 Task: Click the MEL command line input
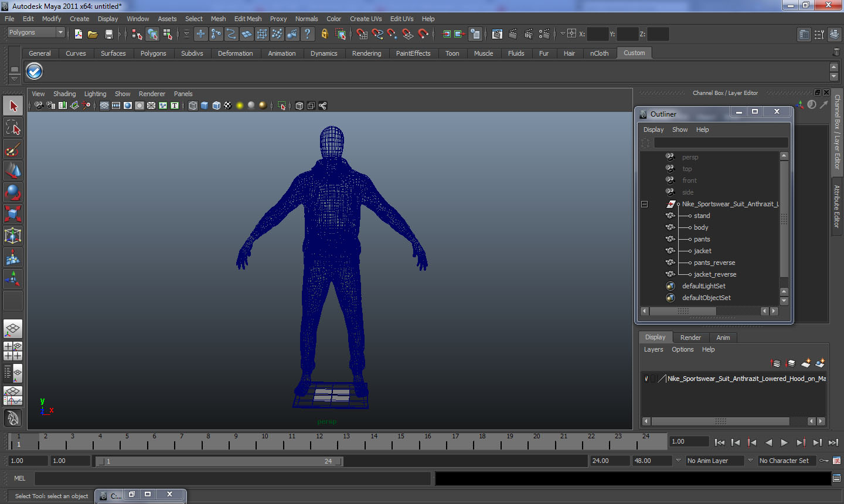[x=233, y=478]
